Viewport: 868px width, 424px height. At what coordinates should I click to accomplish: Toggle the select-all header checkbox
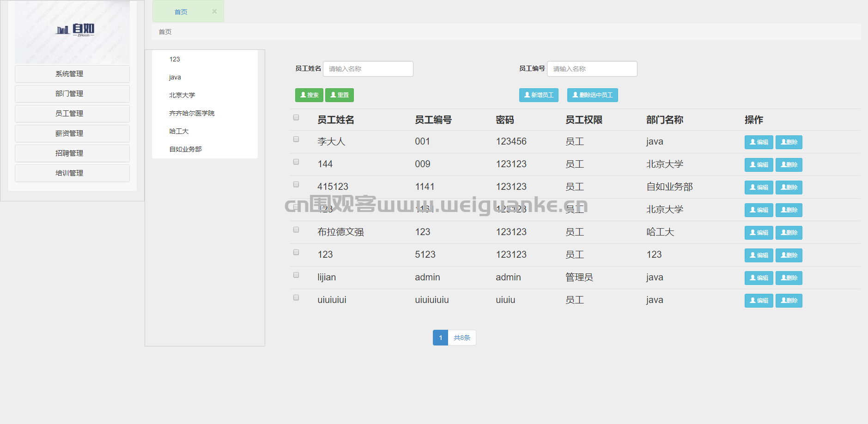click(x=296, y=117)
